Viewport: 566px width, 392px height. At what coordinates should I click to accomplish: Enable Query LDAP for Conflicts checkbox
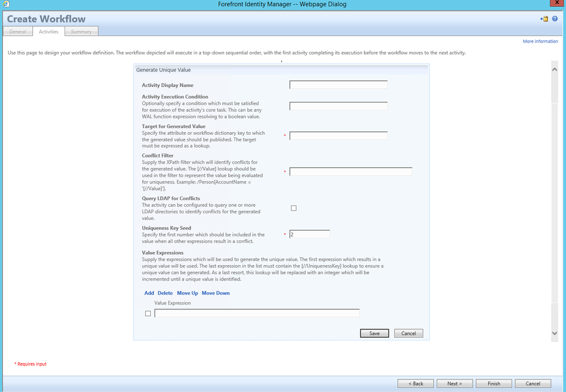click(293, 208)
